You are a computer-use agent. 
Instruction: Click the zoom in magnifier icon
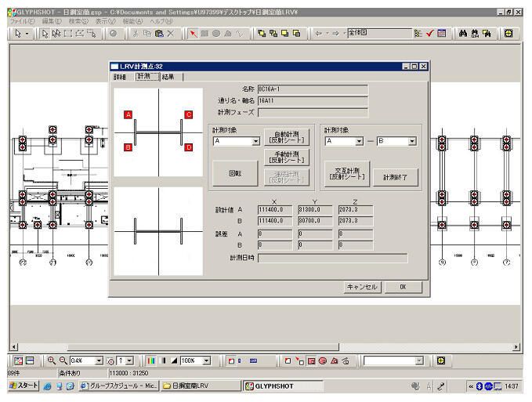pos(52,360)
